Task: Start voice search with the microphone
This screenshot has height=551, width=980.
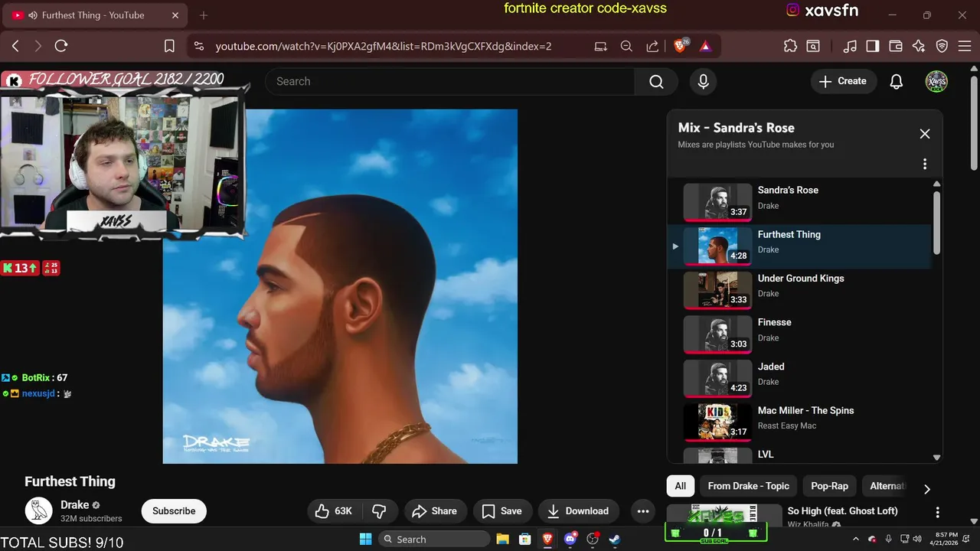Action: [x=704, y=81]
